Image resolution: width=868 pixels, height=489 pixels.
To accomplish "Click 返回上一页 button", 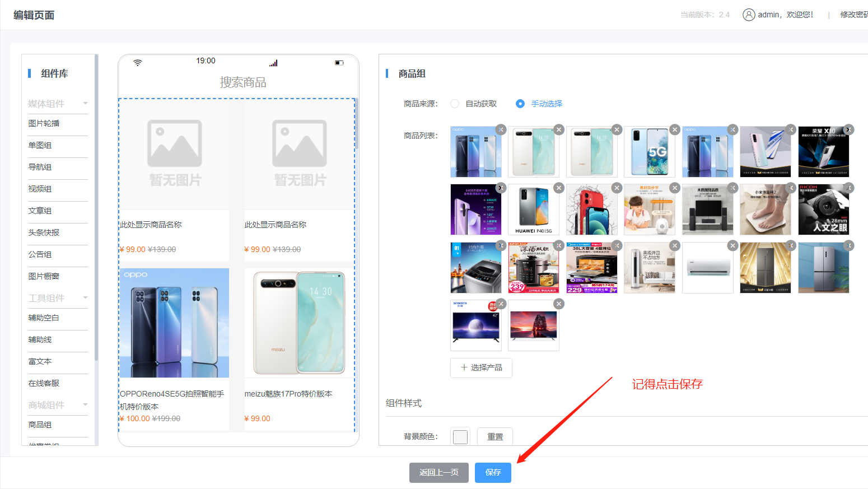I will [439, 472].
